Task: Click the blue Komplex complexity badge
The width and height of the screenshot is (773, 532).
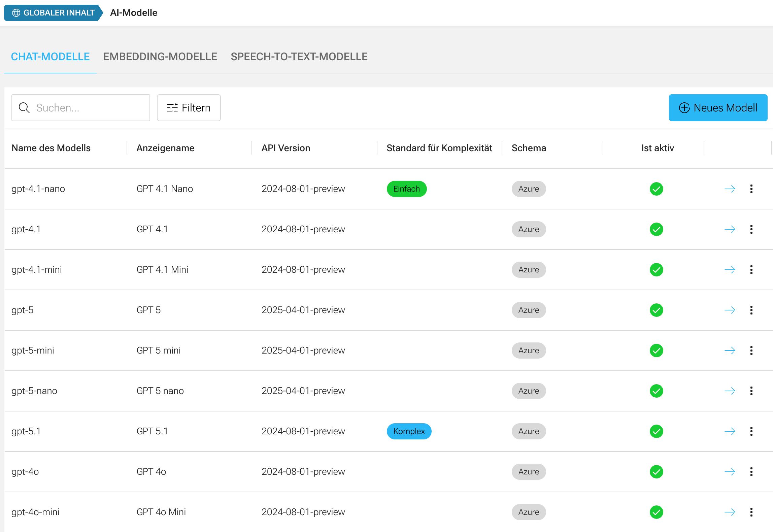Action: [409, 431]
